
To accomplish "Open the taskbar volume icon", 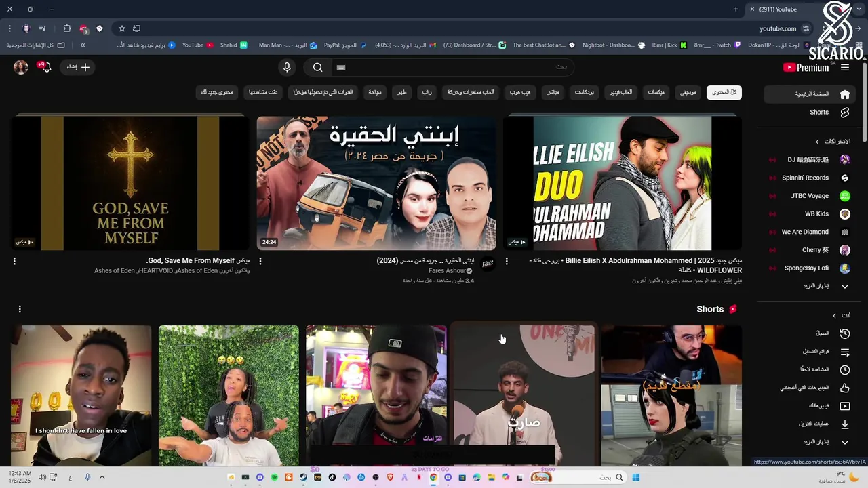I will click(42, 477).
